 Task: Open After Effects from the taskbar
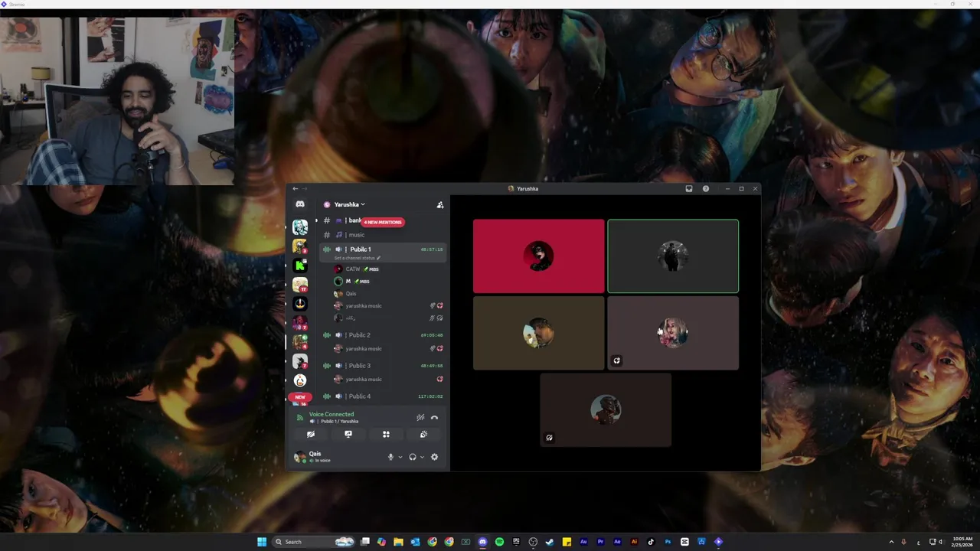(x=617, y=542)
